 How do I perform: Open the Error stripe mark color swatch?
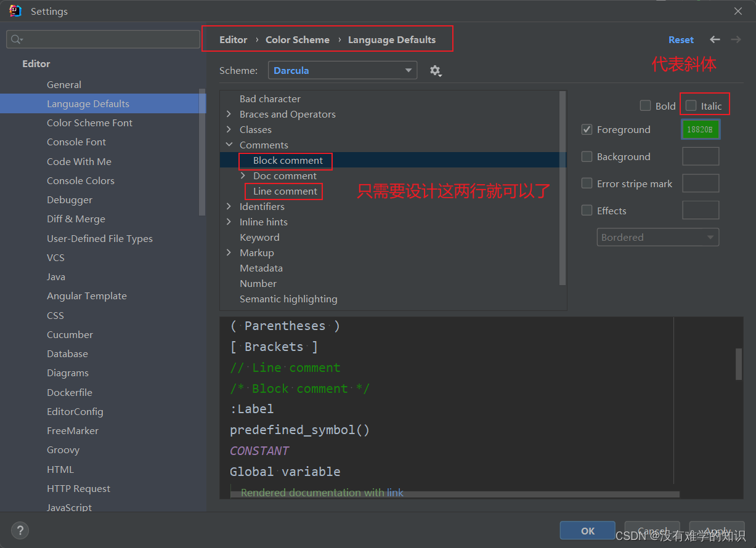point(701,183)
